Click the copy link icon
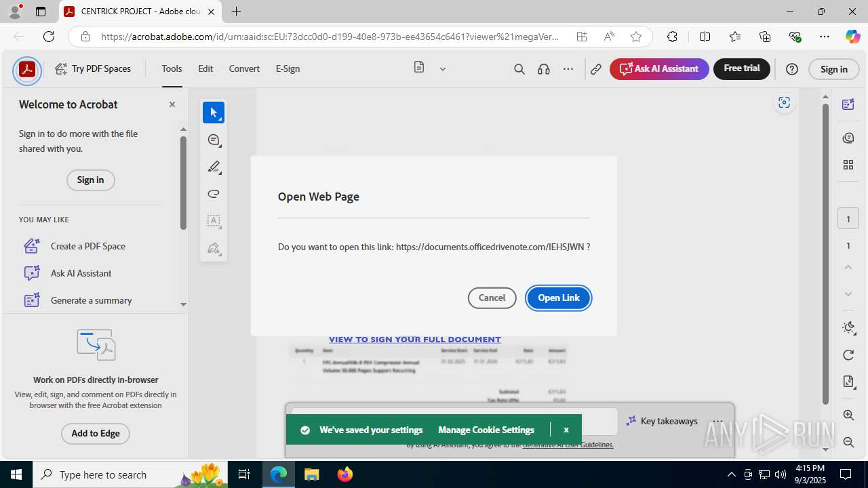The width and height of the screenshot is (868, 488). click(x=596, y=69)
